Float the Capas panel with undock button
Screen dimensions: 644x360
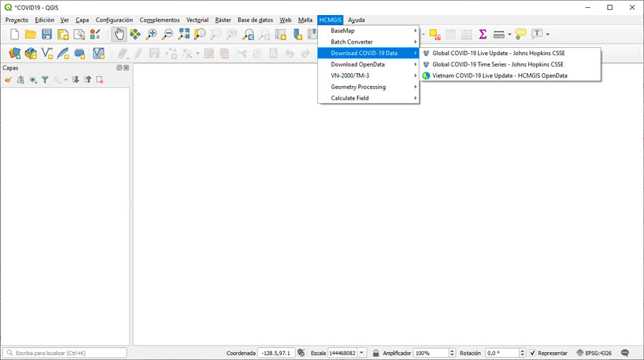point(119,68)
